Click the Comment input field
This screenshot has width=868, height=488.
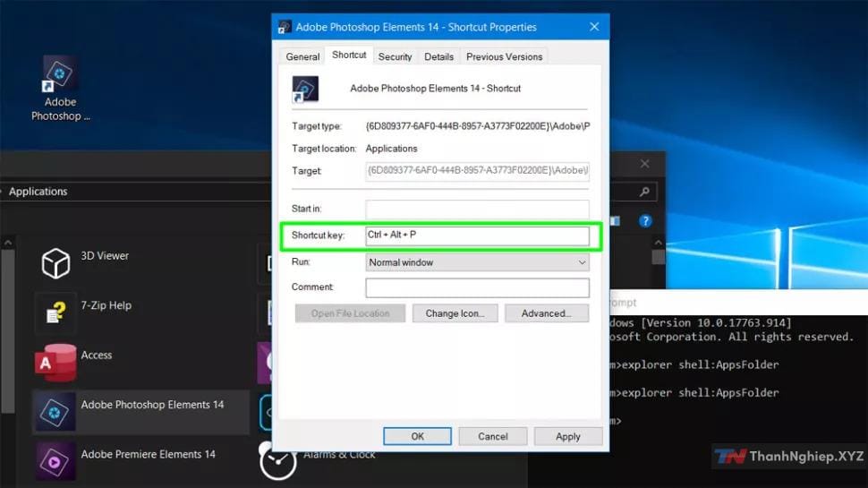(x=477, y=287)
